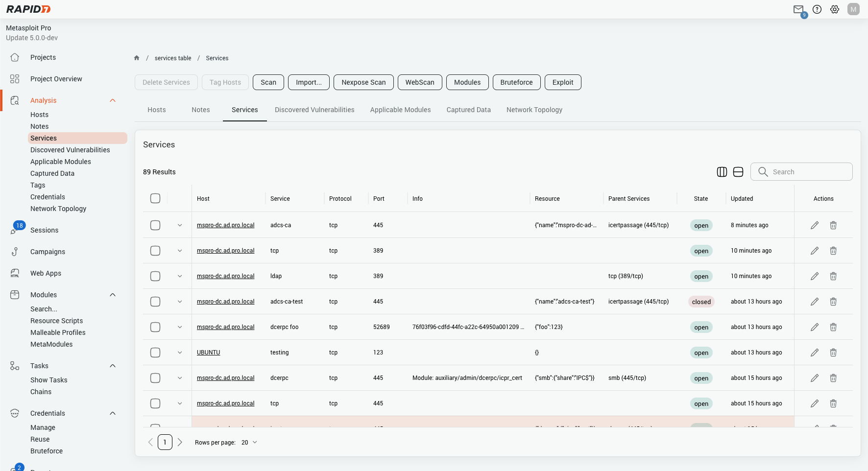Check the tcp port 445 row checkbox

click(155, 403)
